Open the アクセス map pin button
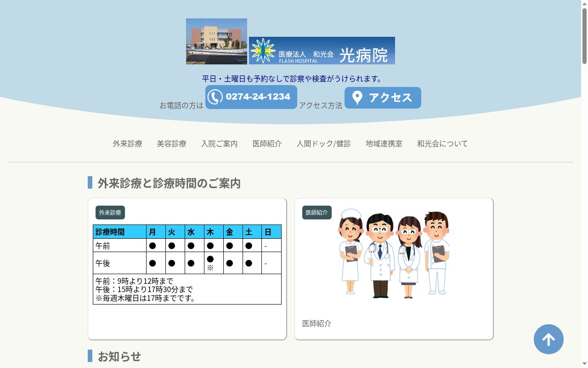 (x=383, y=98)
